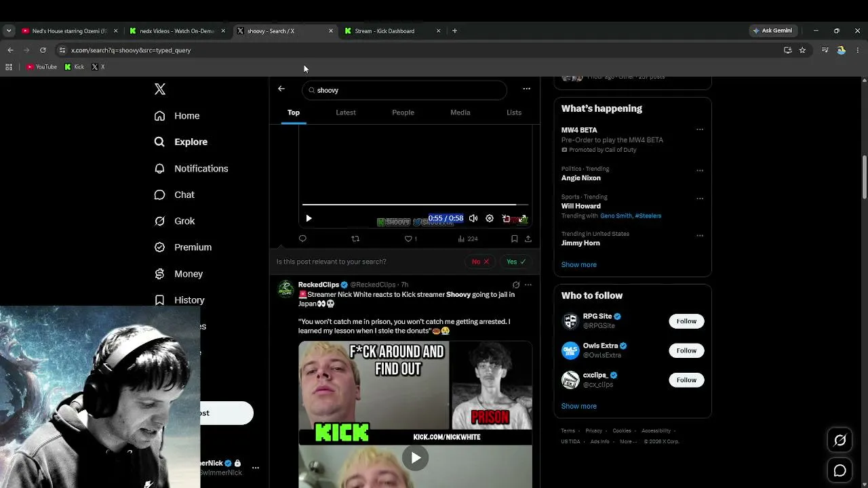Show more under Who to follow
Viewport: 868px width, 488px height.
(579, 406)
